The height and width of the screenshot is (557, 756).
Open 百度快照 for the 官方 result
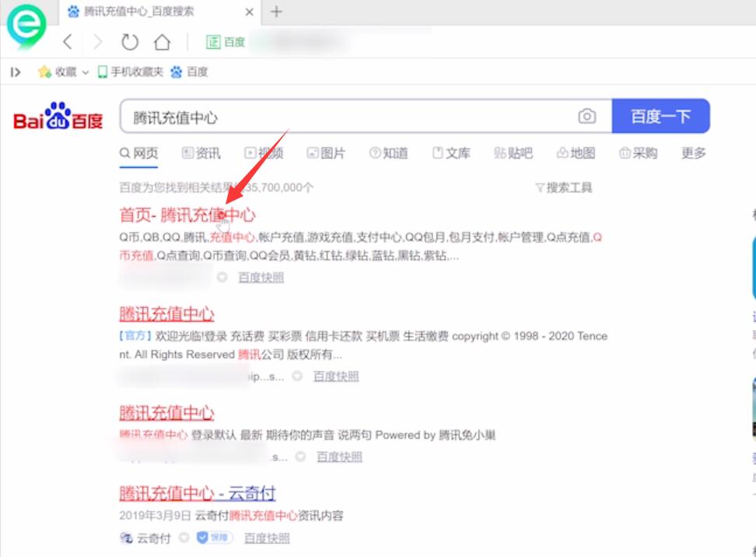336,377
